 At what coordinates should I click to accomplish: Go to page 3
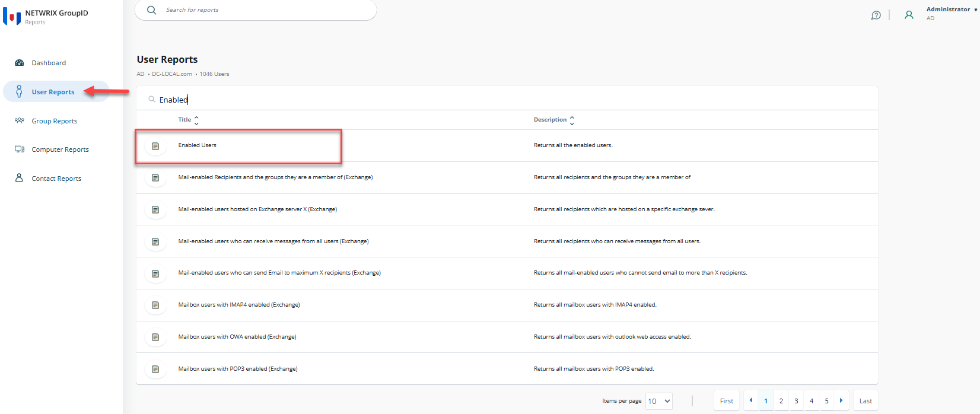click(796, 401)
